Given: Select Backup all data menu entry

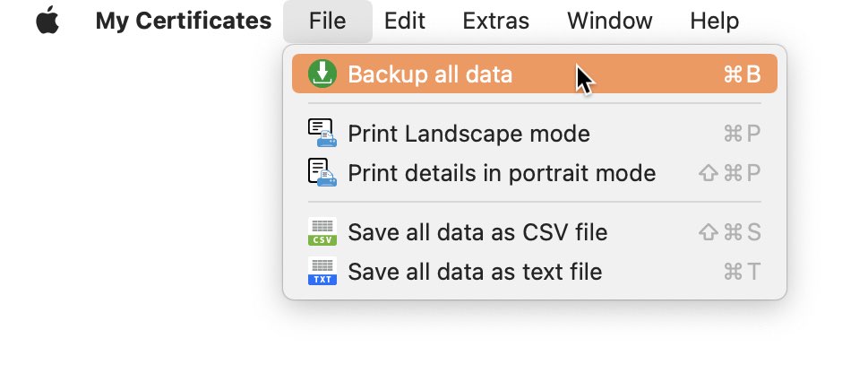Looking at the screenshot, I should (535, 74).
